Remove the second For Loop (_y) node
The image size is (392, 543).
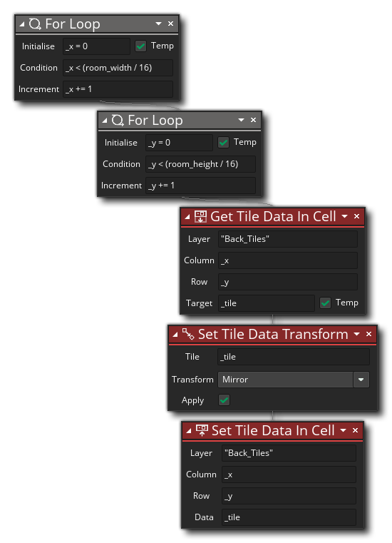click(x=253, y=120)
